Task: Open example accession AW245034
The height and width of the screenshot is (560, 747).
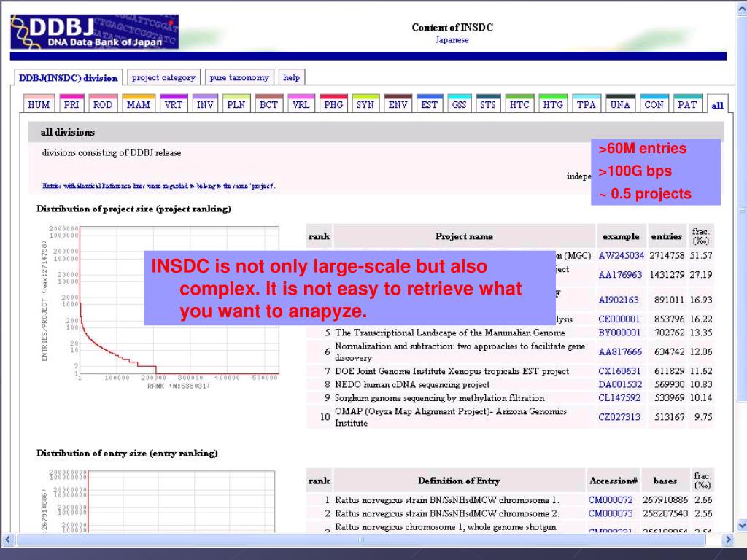Action: point(622,256)
